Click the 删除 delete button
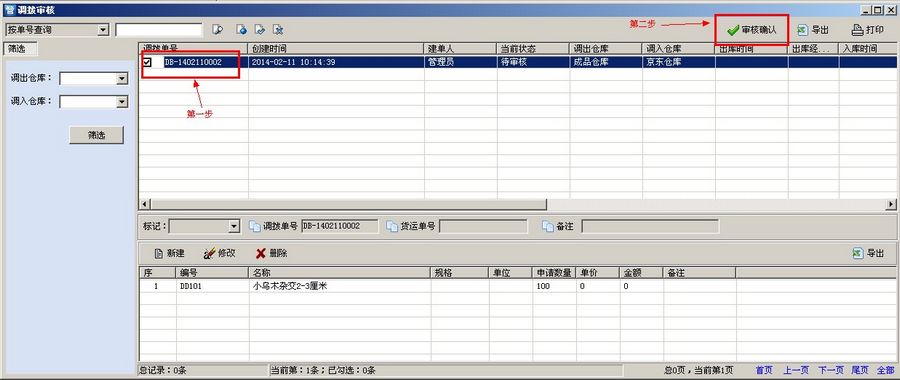 (271, 253)
